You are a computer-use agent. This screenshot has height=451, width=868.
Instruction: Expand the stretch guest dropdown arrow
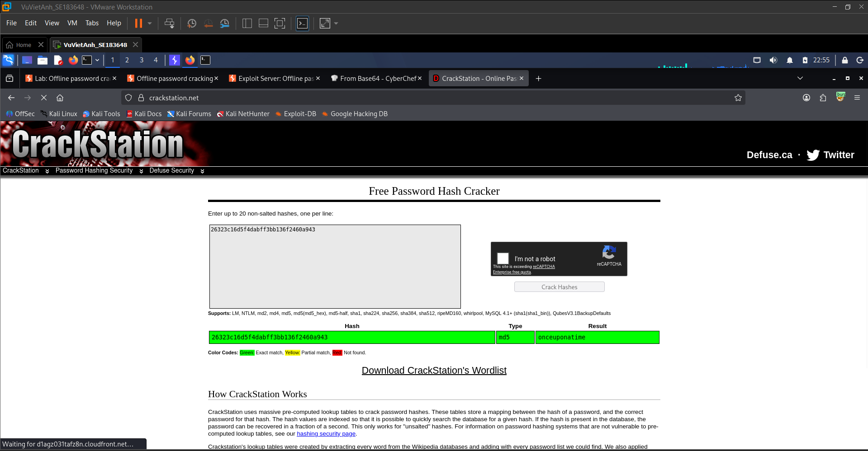tap(336, 23)
